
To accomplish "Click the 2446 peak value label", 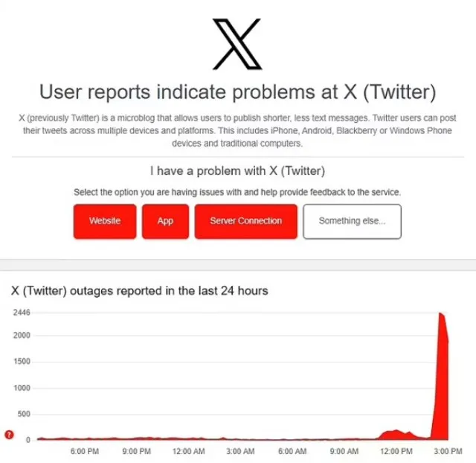I will click(22, 313).
